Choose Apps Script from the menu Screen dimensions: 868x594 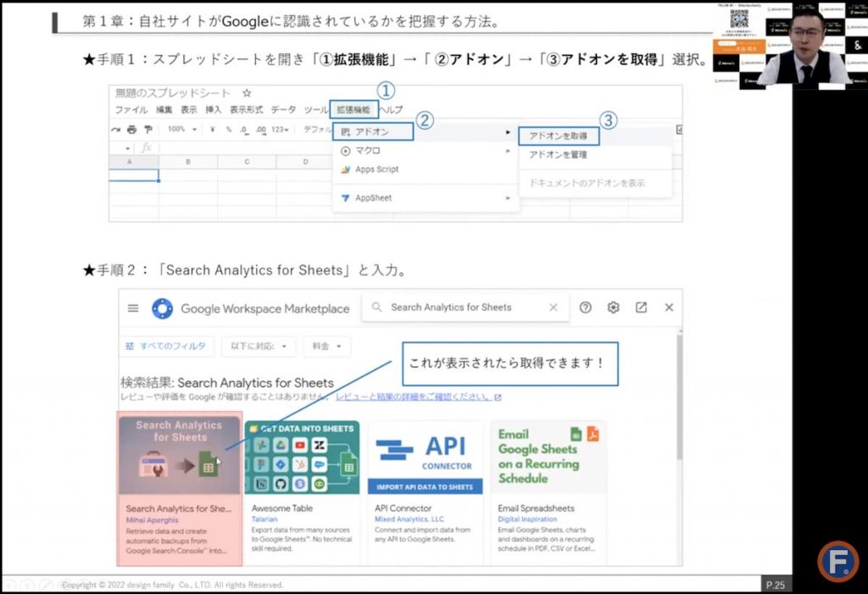coord(426,169)
